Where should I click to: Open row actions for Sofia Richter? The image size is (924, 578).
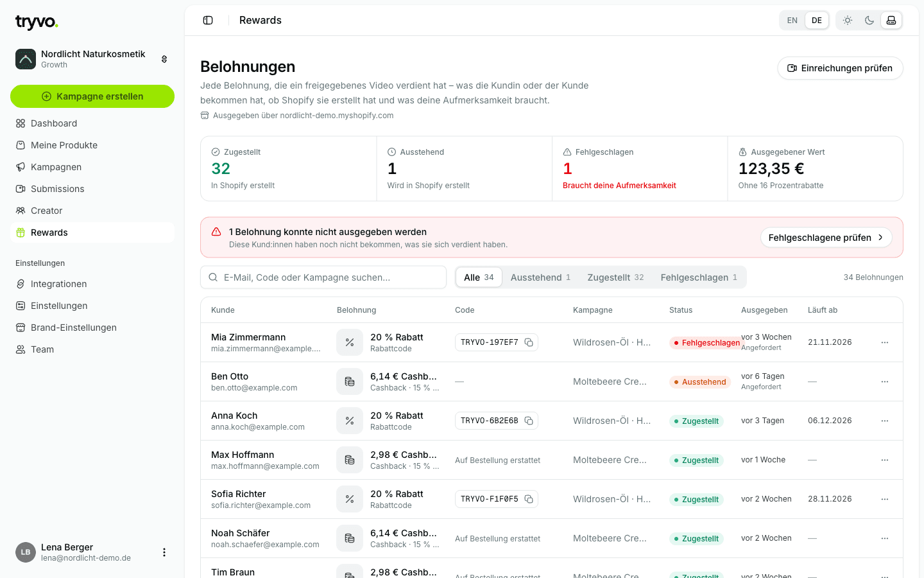pos(885,499)
